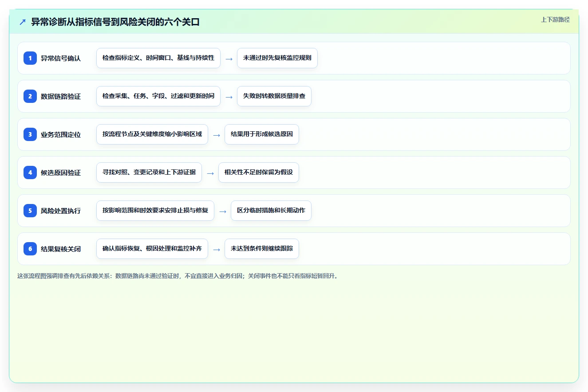Image resolution: width=588 pixels, height=392 pixels.
Task: Click the 相关性不足时保留为假设 box
Action: 259,172
